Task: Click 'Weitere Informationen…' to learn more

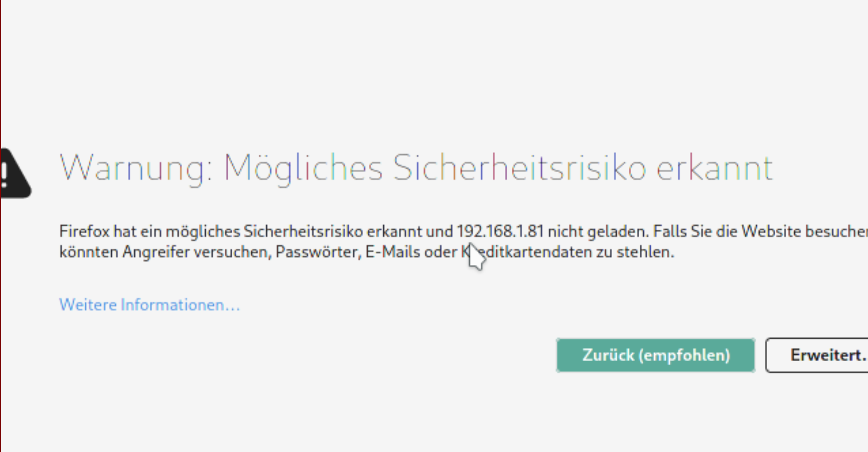Action: (x=149, y=305)
